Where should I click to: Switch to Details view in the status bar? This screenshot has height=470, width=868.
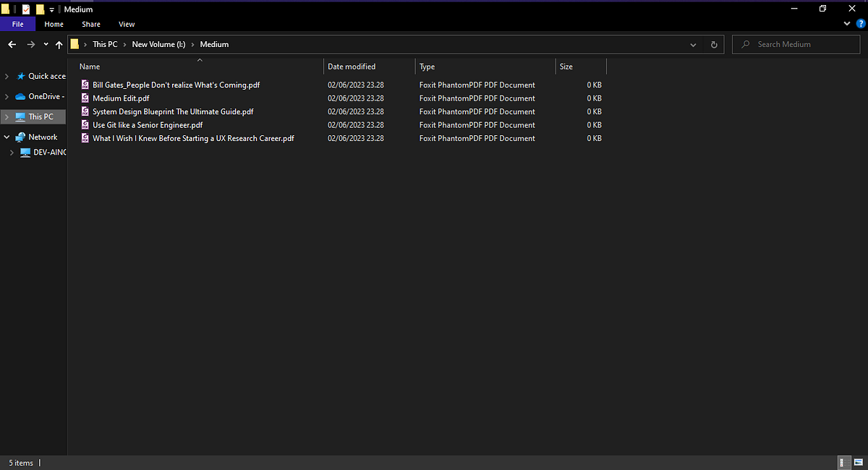click(x=844, y=463)
